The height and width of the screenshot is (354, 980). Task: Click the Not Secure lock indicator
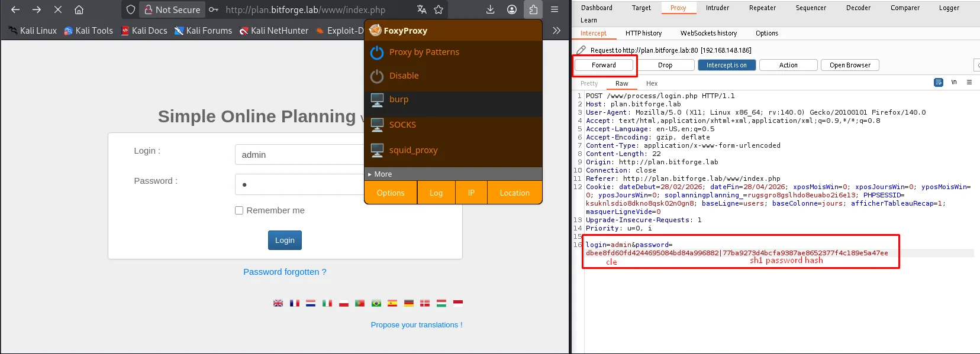coord(172,9)
